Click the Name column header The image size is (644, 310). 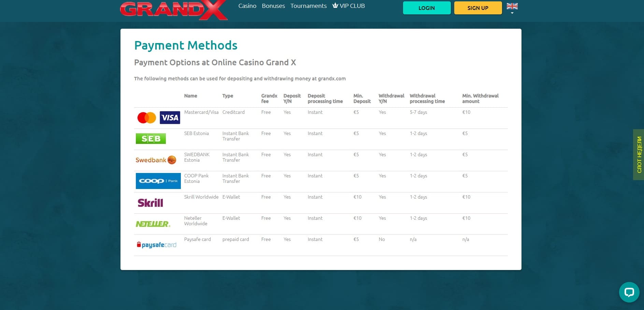pyautogui.click(x=190, y=96)
